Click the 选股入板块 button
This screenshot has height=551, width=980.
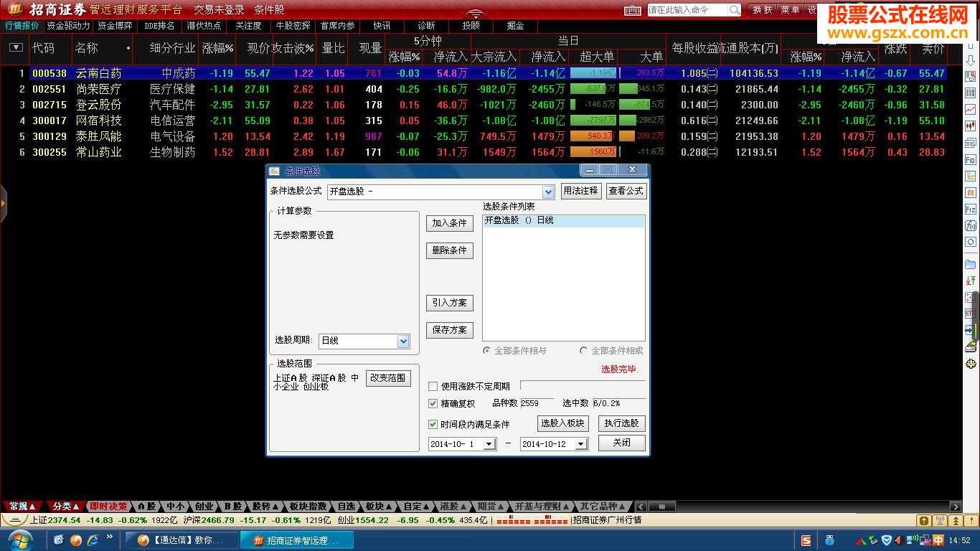click(x=562, y=423)
